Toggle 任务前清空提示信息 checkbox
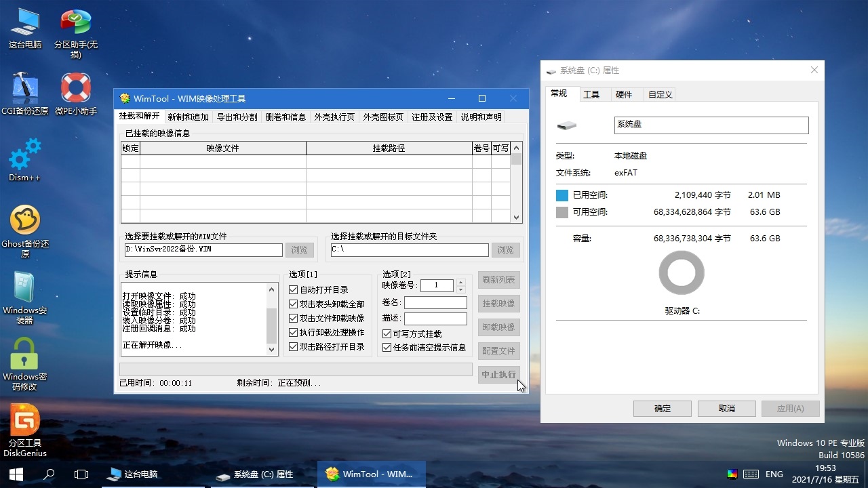 pos(387,348)
